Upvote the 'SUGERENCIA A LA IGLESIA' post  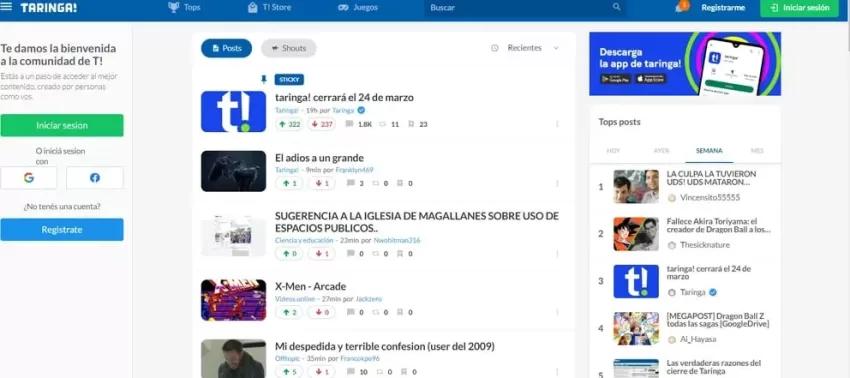click(289, 253)
